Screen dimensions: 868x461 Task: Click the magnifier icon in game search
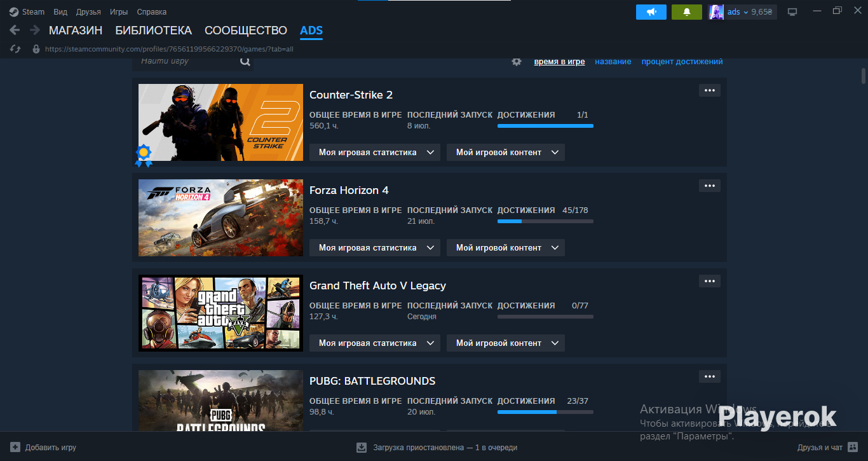[245, 62]
